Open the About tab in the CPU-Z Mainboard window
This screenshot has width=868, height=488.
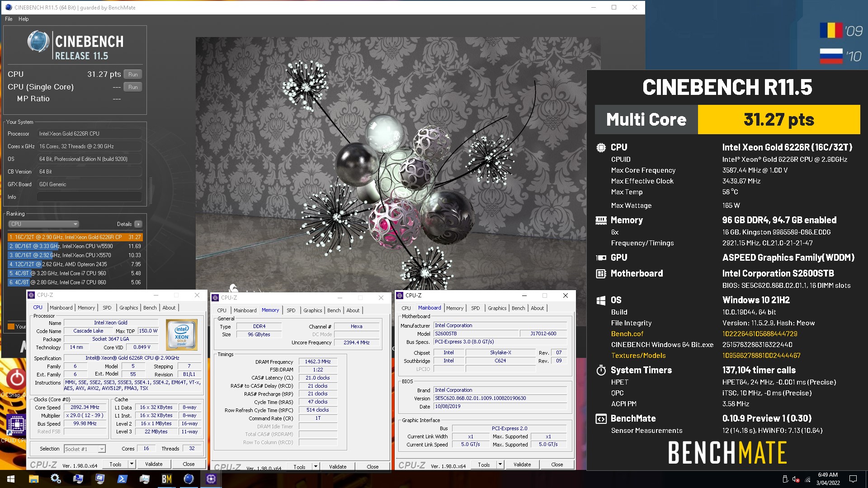click(537, 308)
